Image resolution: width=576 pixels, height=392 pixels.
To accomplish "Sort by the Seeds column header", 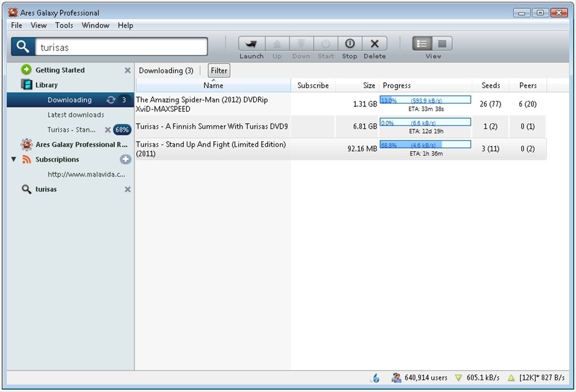I will [x=491, y=85].
